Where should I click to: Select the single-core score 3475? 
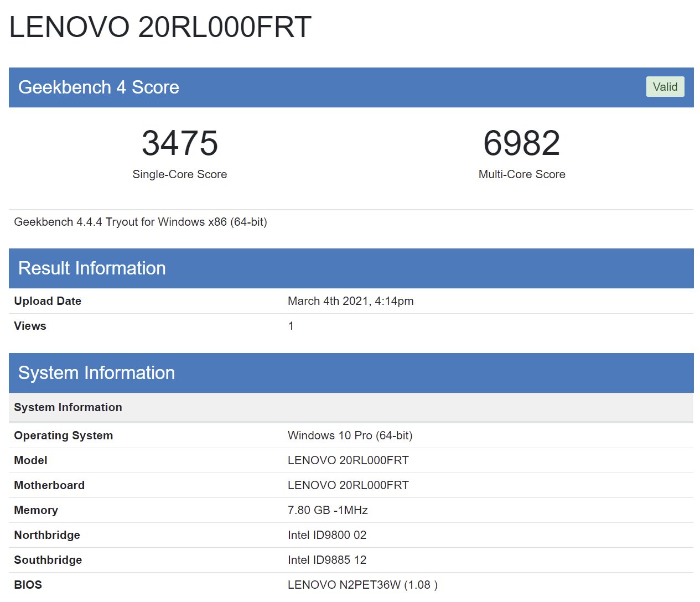pyautogui.click(x=180, y=143)
